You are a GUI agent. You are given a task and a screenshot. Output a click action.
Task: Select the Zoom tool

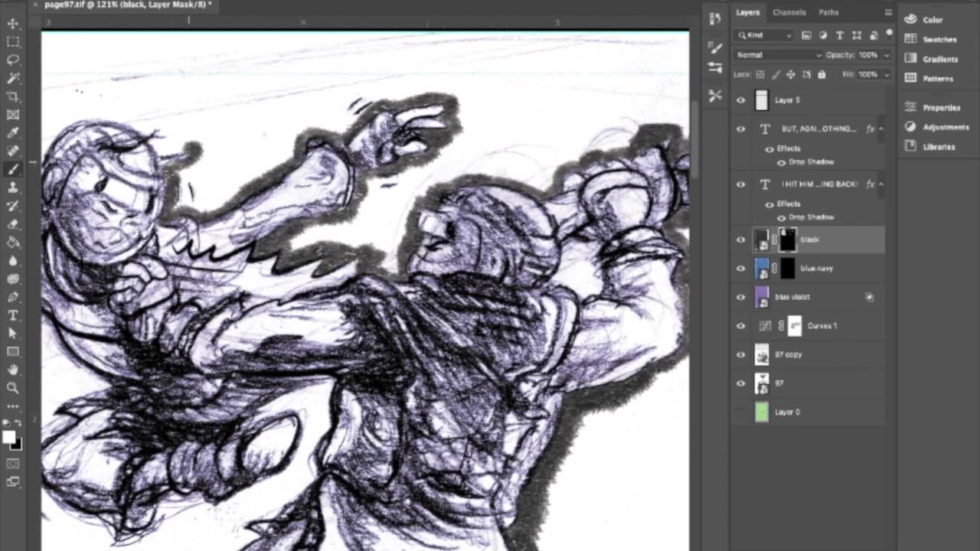point(13,389)
